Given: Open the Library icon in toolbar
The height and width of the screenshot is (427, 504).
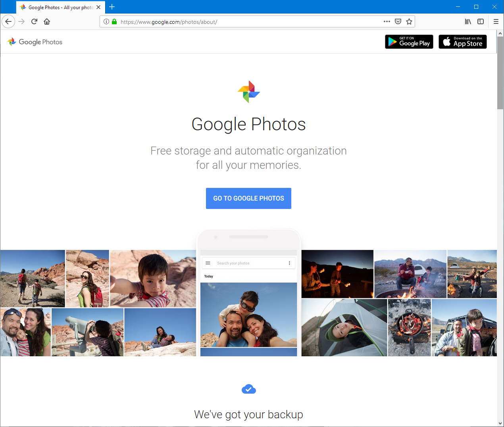Looking at the screenshot, I should click(x=468, y=21).
